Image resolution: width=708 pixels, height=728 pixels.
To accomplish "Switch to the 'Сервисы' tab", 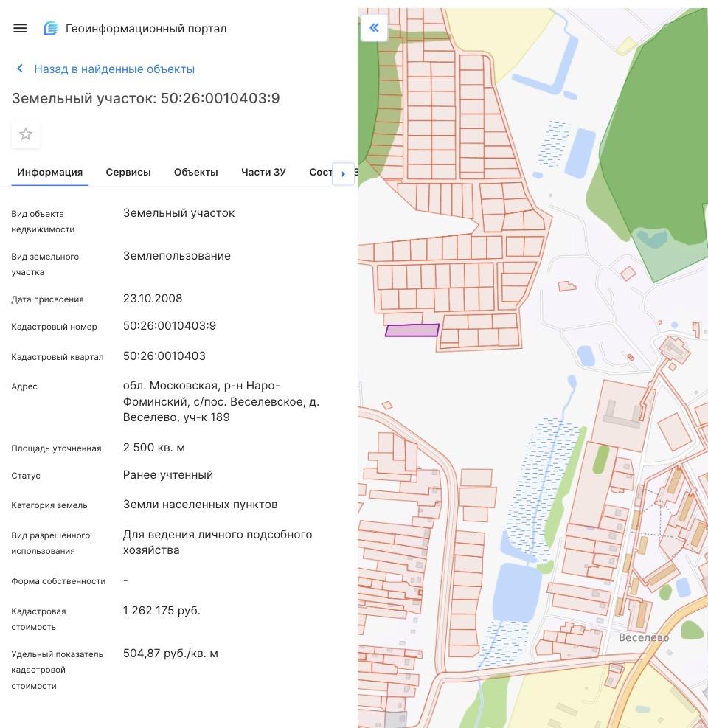I will tap(128, 172).
